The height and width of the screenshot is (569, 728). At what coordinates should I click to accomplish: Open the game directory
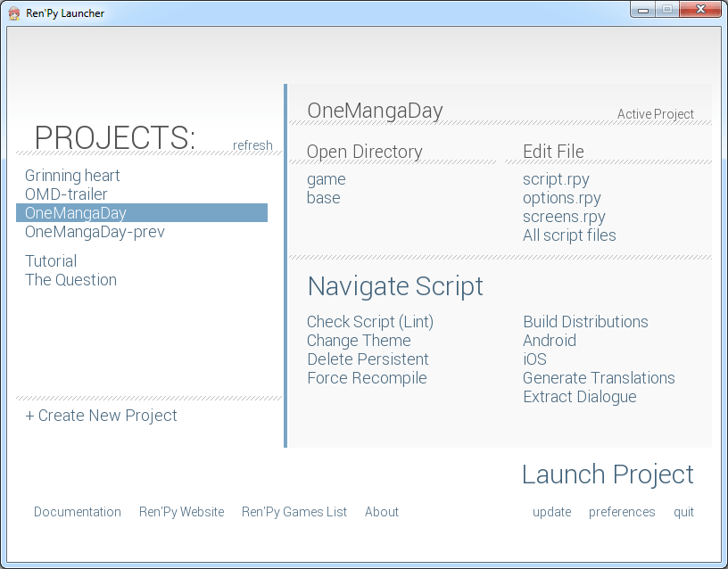point(326,179)
